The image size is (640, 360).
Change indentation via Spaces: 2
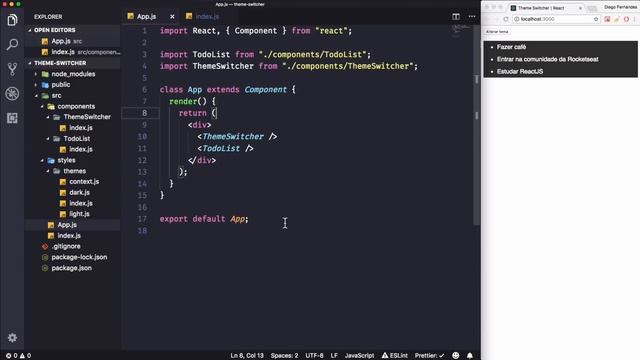pyautogui.click(x=284, y=356)
